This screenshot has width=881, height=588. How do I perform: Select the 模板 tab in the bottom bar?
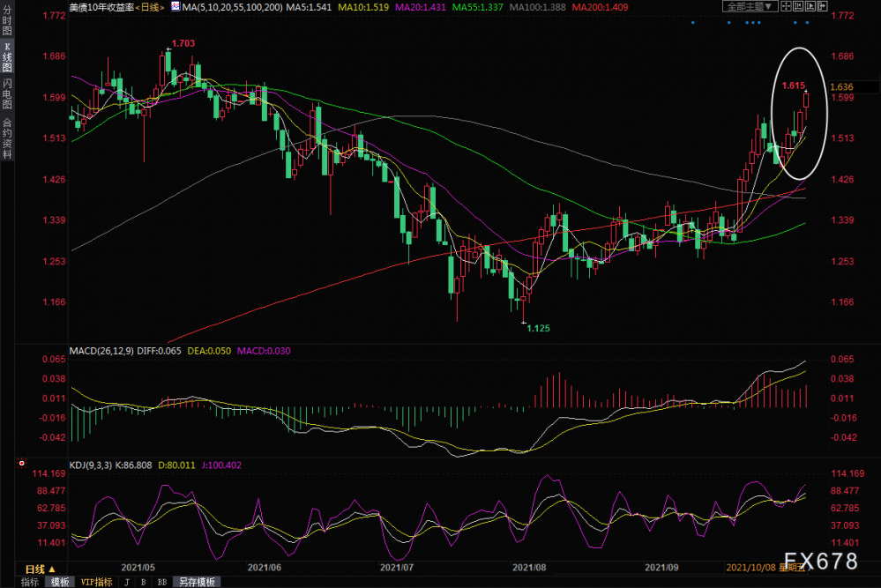[60, 582]
